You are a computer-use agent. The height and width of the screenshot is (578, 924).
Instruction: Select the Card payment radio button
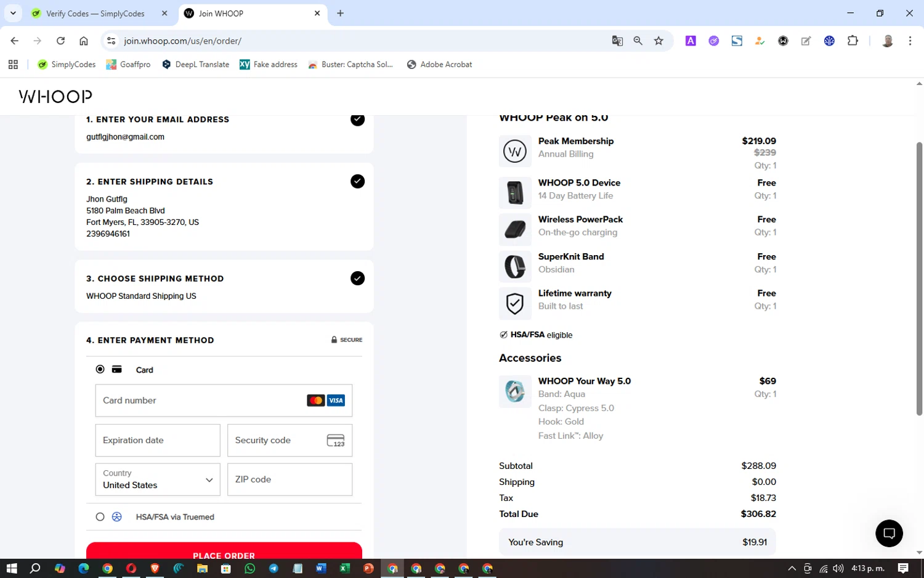tap(100, 369)
